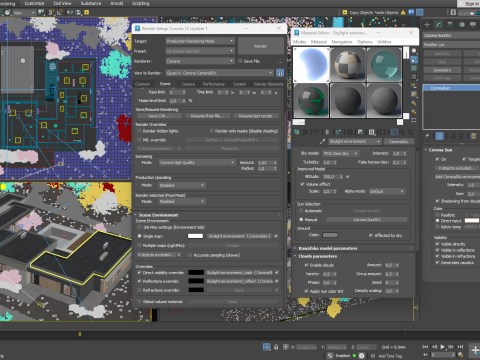Play the animation
The height and width of the screenshot is (360, 480).
(x=443, y=347)
